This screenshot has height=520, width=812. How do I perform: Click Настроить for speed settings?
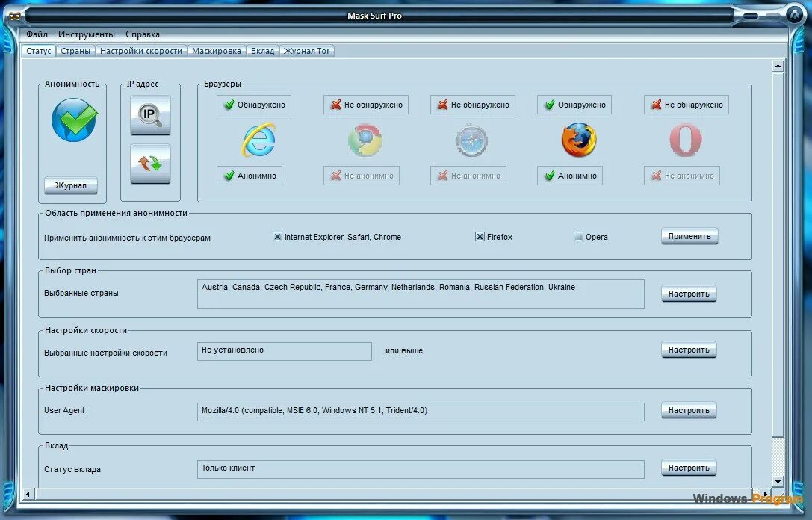click(689, 350)
